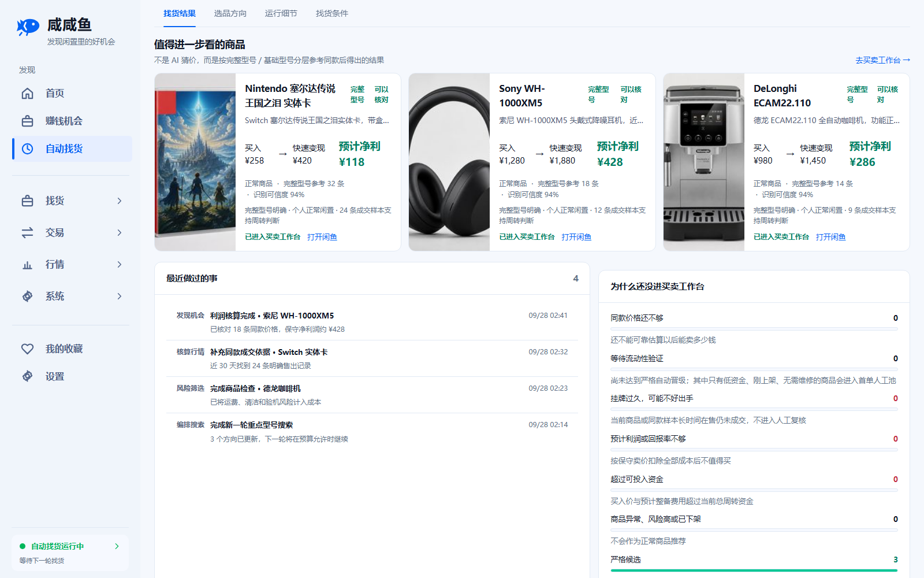Open 我的收藏 heart icon
Viewport: 924px width, 578px height.
pos(27,349)
